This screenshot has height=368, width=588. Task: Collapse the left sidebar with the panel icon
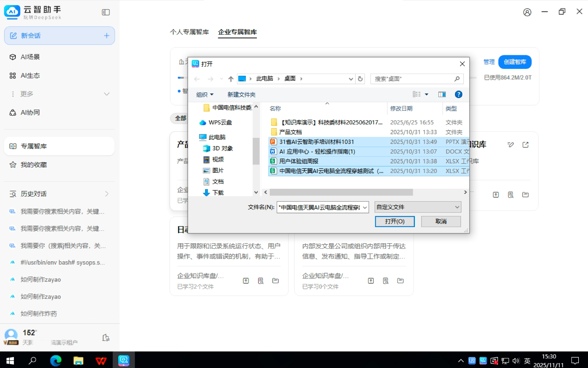coord(106,12)
